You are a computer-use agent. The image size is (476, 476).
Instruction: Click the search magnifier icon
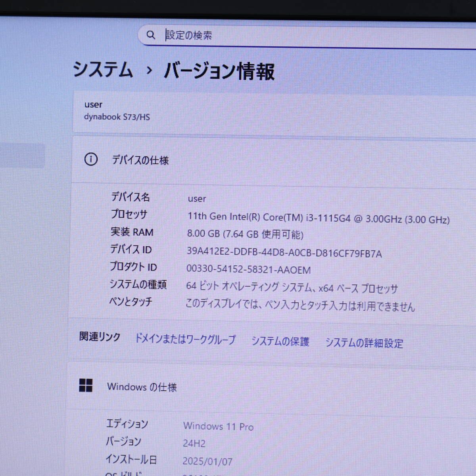click(x=151, y=35)
